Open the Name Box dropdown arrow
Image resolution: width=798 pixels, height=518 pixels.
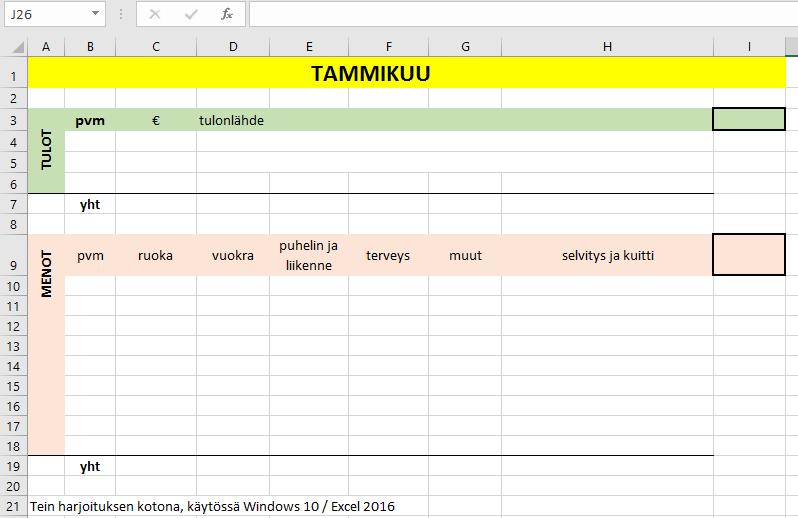(95, 14)
